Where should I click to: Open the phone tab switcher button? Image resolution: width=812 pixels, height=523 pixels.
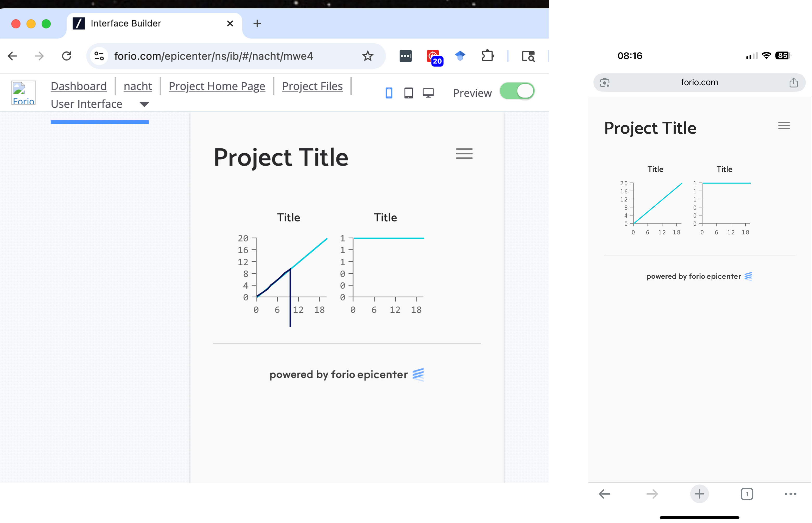(x=747, y=494)
